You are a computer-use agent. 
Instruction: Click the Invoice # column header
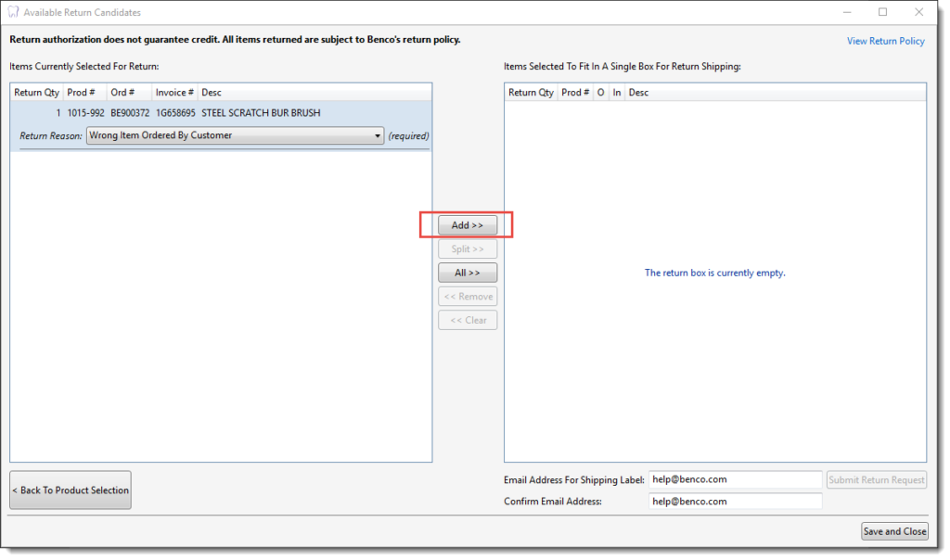click(x=174, y=93)
